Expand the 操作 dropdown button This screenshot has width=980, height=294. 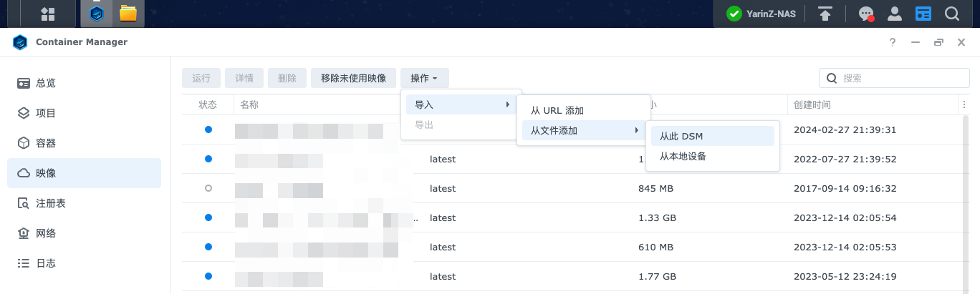[424, 78]
